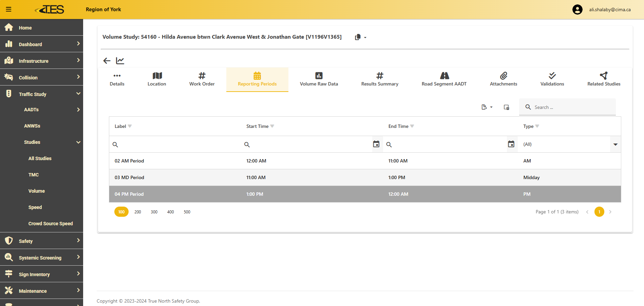Open Start Time calendar picker
The image size is (644, 306).
tap(376, 144)
